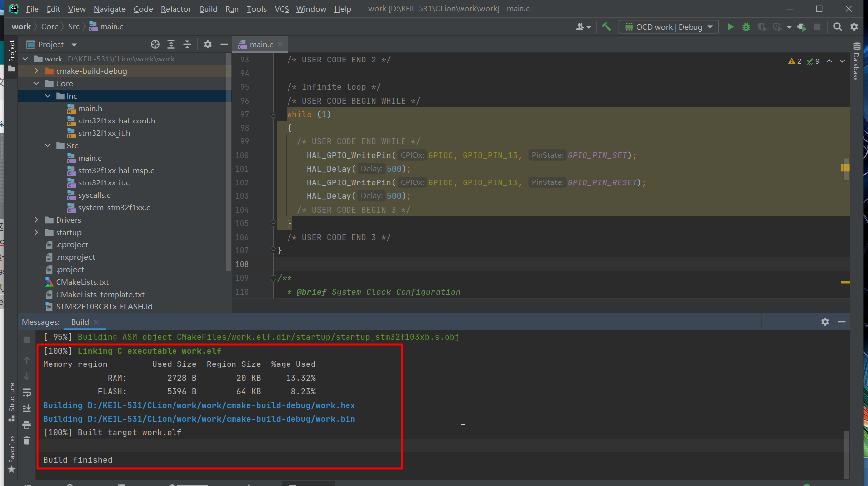Click the down arrow in Messages sidebar

click(27, 376)
